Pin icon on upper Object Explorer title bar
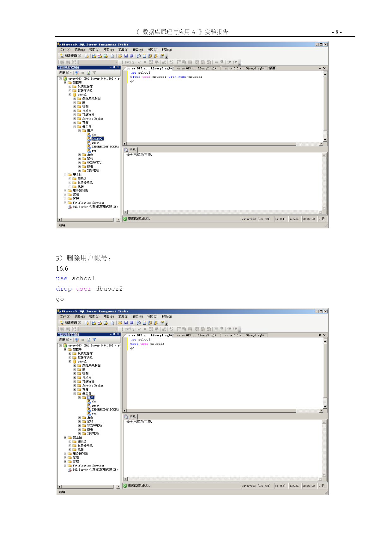Screen dimensions: 392x554 [x=114, y=68]
